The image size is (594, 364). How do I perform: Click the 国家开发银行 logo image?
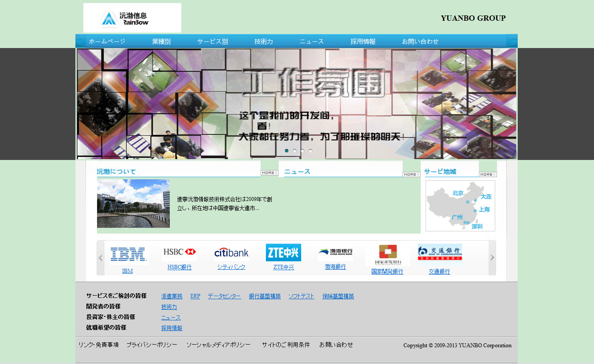tap(388, 254)
